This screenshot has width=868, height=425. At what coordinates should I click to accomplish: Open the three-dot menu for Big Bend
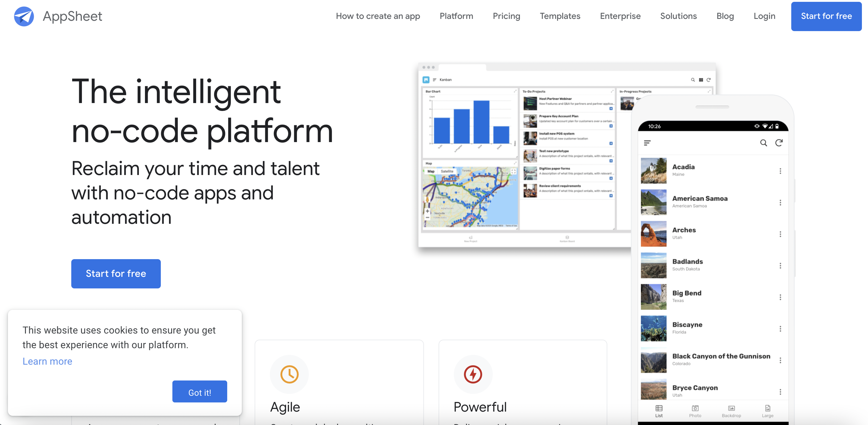click(x=780, y=297)
